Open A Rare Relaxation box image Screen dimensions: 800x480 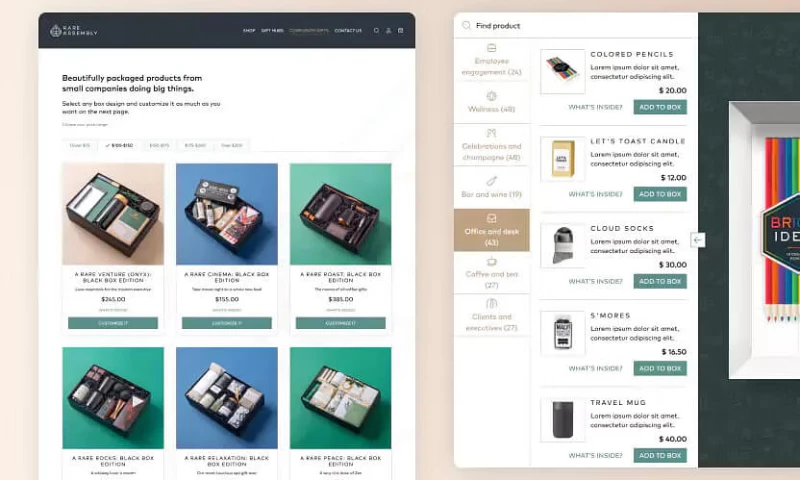[x=227, y=398]
